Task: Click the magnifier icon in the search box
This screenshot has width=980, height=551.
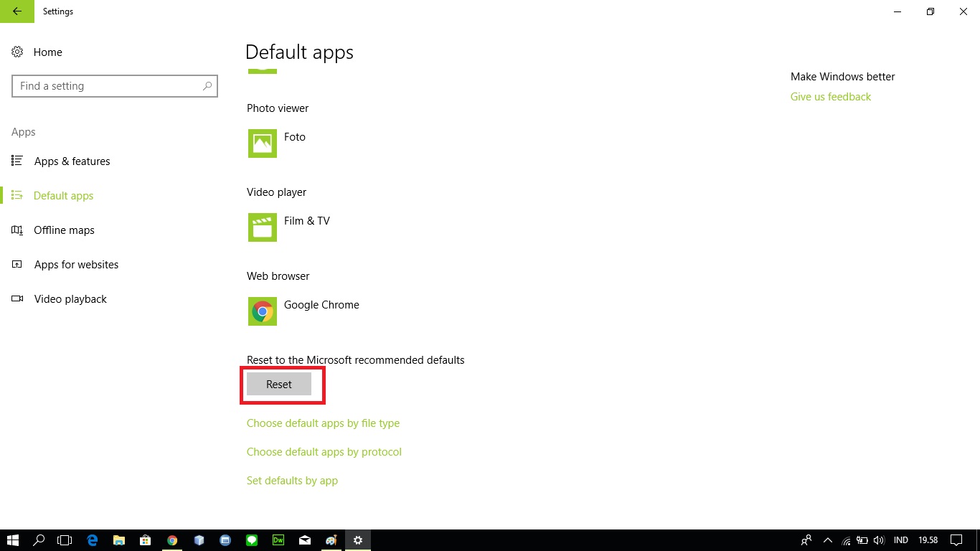Action: (x=207, y=86)
